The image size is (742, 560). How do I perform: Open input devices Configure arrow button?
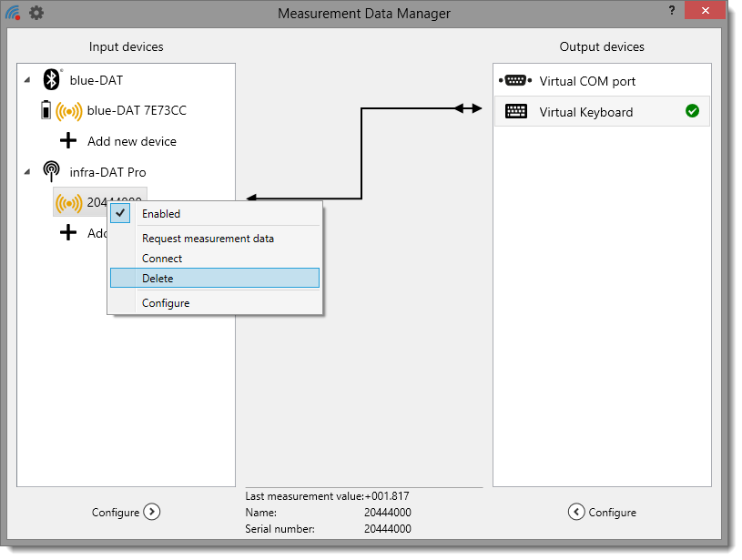(152, 512)
